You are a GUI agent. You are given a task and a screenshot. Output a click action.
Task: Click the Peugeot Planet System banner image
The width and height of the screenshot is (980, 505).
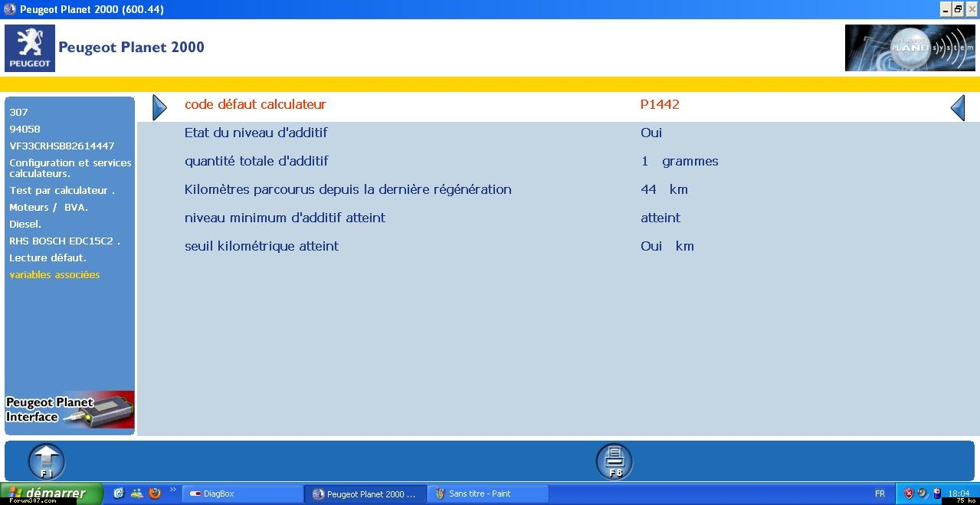pyautogui.click(x=910, y=48)
